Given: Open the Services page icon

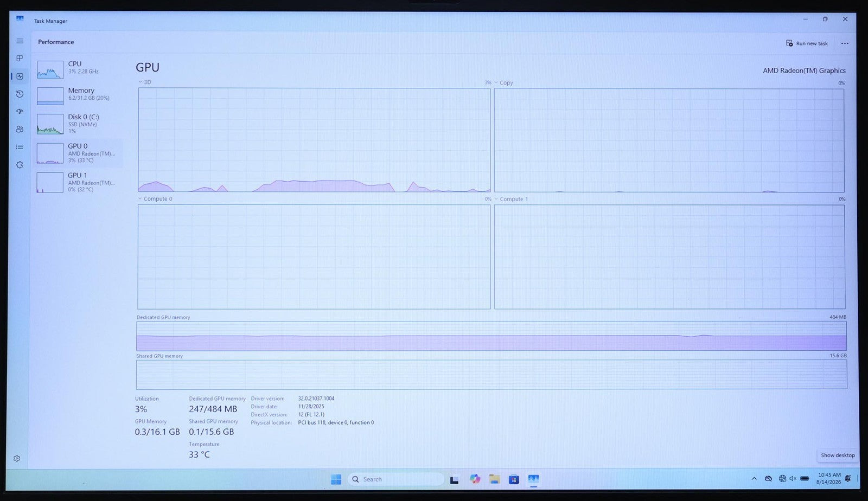Looking at the screenshot, I should pyautogui.click(x=20, y=165).
